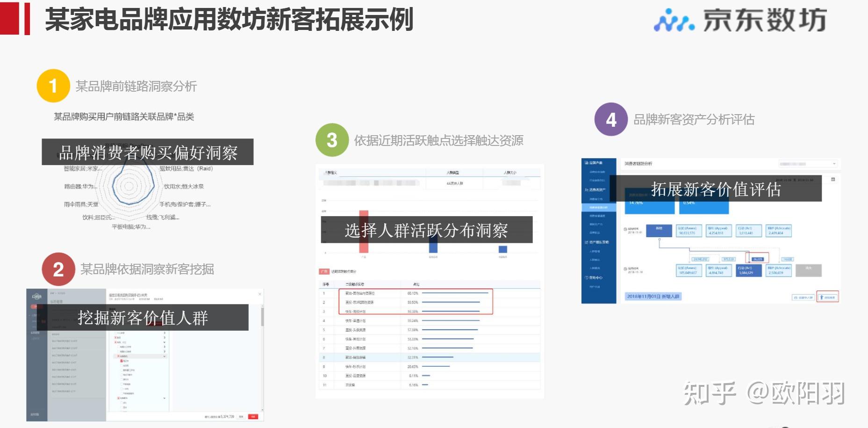The image size is (868, 428).
Task: Click the 消费者链路分析 panel title
Action: (638, 164)
